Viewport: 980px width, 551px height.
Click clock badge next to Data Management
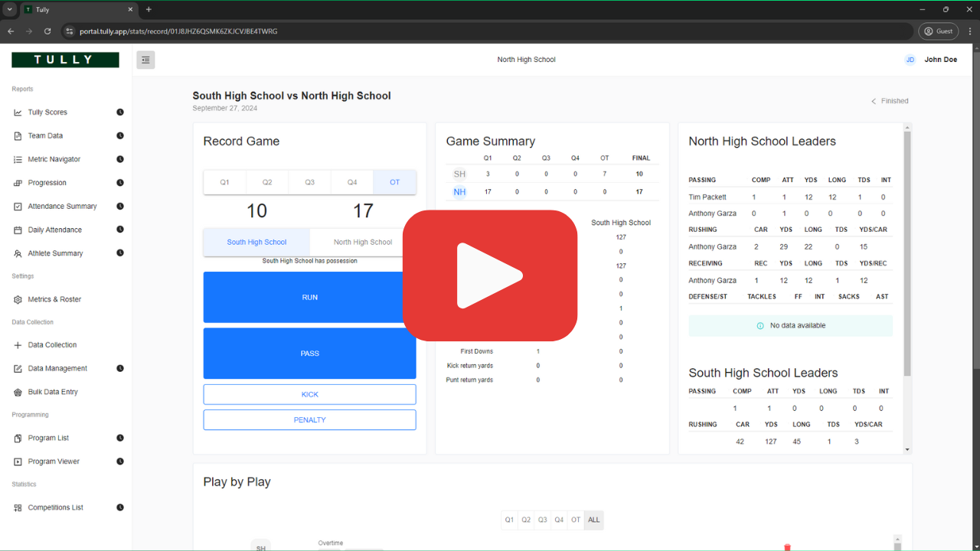[120, 368]
